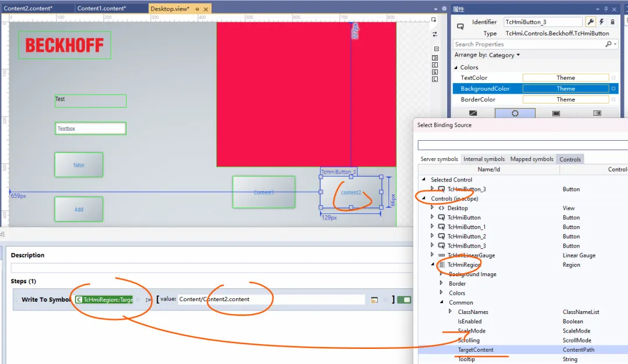Click the value field Content/Content2.content

pos(271,299)
